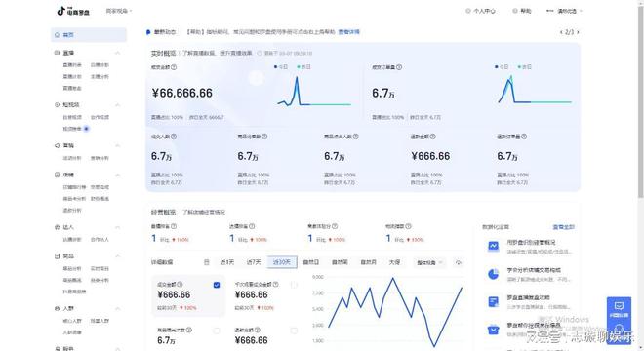This screenshot has width=644, height=351.
Task: Toggle 今日 legend in 成交订单量 chart
Action: click(502, 66)
